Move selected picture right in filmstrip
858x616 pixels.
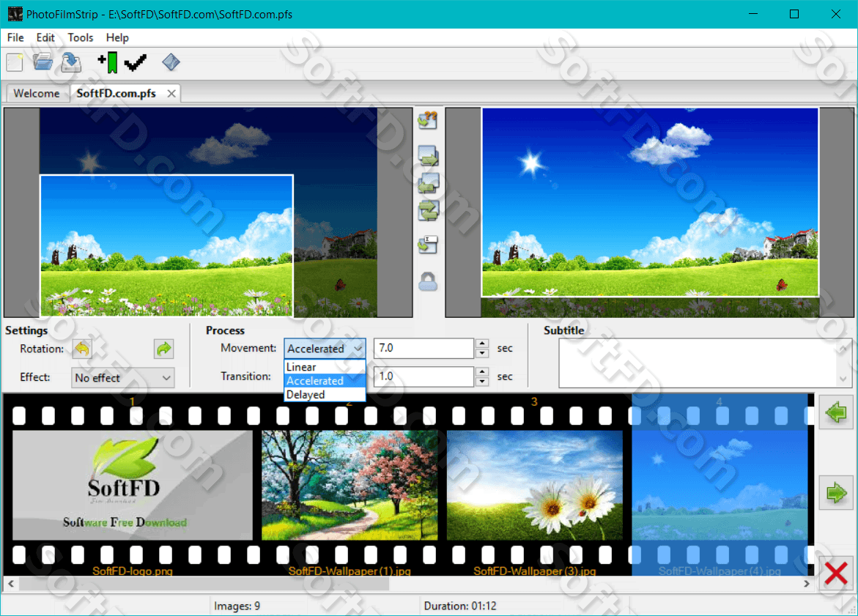pos(836,493)
